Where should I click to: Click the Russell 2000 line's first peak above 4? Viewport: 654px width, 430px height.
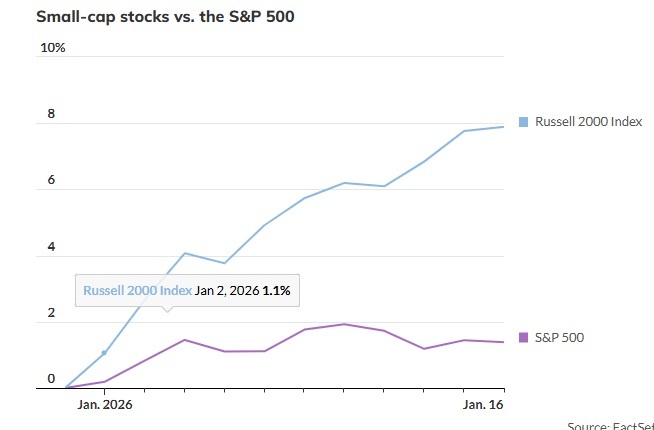[x=184, y=253]
